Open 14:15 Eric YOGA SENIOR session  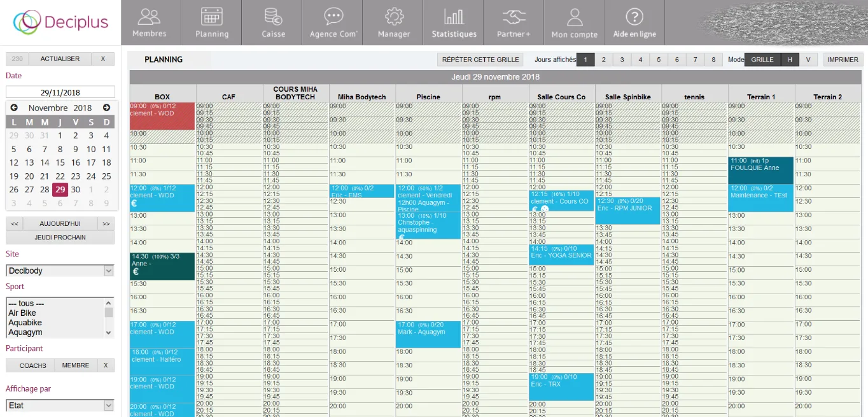[x=561, y=255]
